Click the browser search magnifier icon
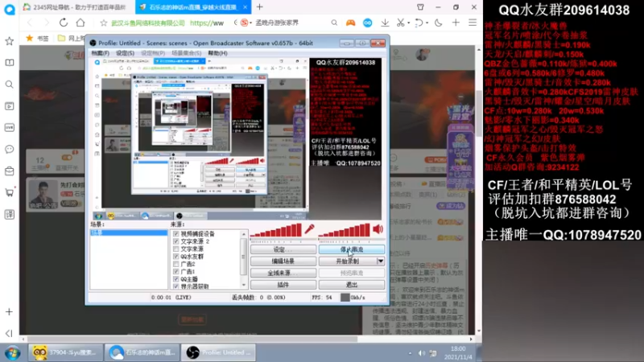 334,23
